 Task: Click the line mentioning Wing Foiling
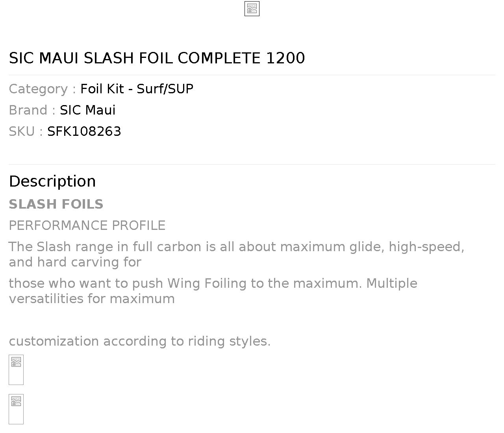[213, 283]
